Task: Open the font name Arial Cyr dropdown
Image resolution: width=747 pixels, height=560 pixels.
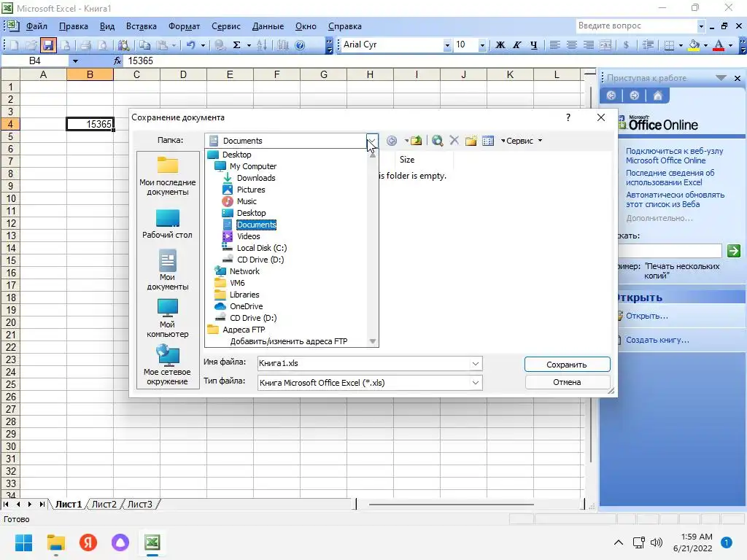Action: pos(447,45)
